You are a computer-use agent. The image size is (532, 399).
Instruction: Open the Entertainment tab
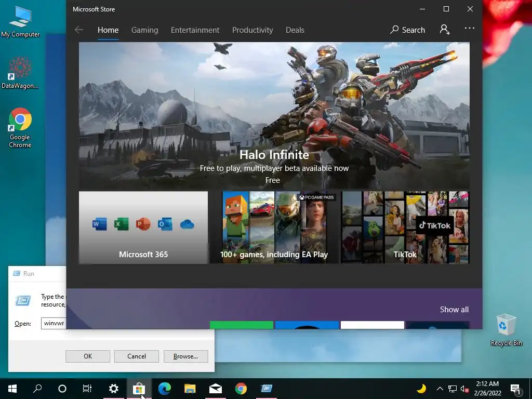[x=195, y=30]
